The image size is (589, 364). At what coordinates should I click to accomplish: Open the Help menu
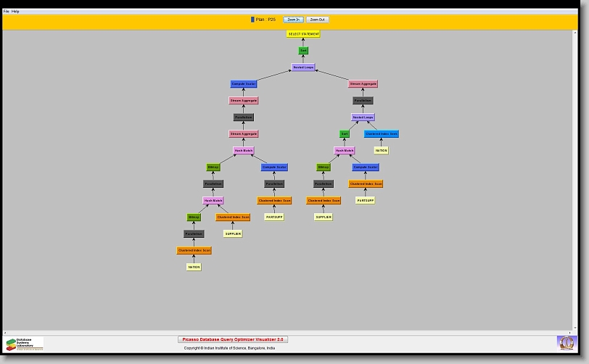click(x=16, y=12)
